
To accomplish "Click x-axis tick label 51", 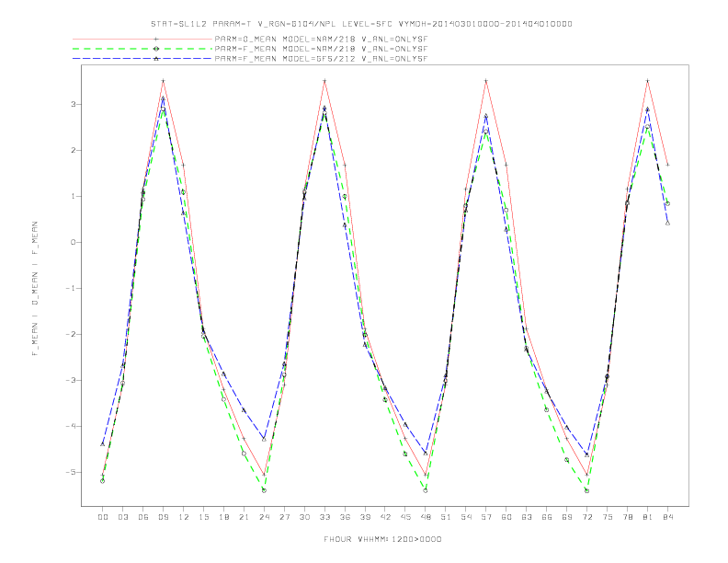I will (446, 517).
